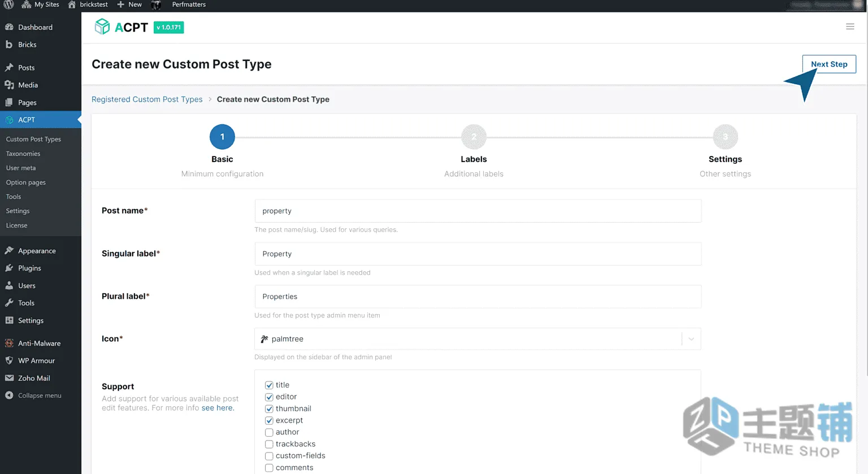Click 'Additional labels' step description

coord(474,174)
